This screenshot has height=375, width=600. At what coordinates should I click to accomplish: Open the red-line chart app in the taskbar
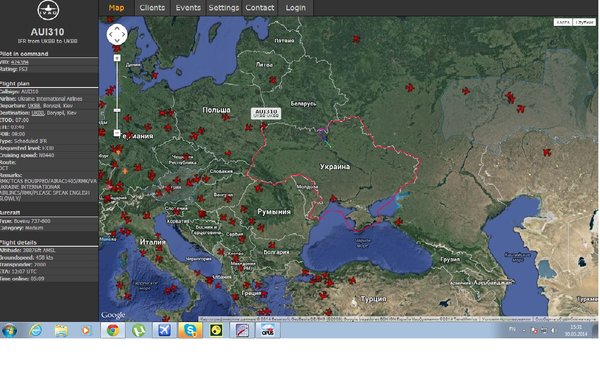[x=242, y=330]
